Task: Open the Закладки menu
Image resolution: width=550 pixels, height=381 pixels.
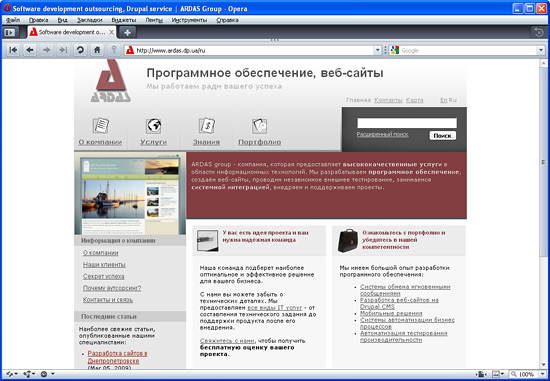Action: tap(90, 20)
